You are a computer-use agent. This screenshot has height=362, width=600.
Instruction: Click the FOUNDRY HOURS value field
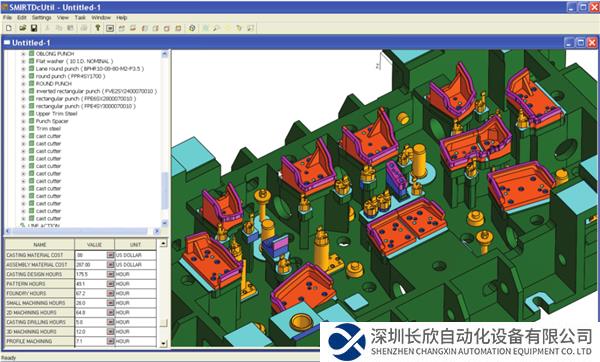91,293
